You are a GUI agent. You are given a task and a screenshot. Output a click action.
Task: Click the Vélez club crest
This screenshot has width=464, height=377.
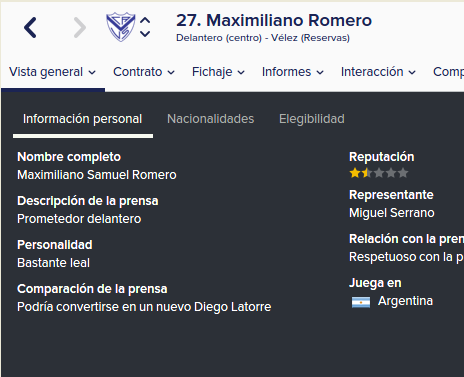click(121, 27)
